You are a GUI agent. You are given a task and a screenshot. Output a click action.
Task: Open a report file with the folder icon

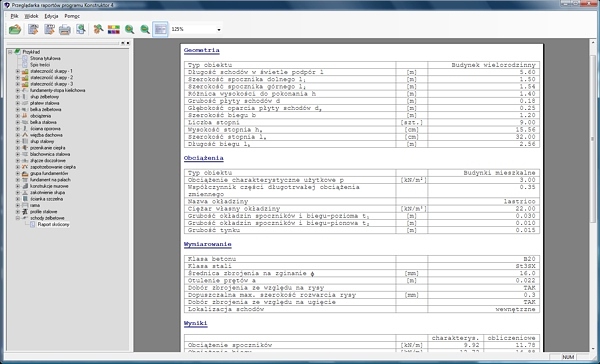pyautogui.click(x=15, y=29)
